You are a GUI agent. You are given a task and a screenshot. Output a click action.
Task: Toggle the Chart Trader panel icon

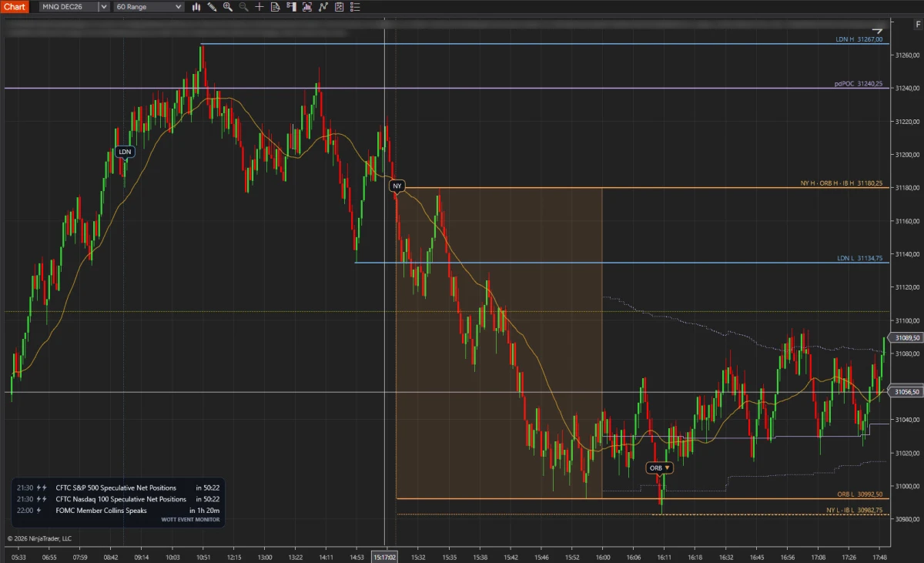point(291,6)
